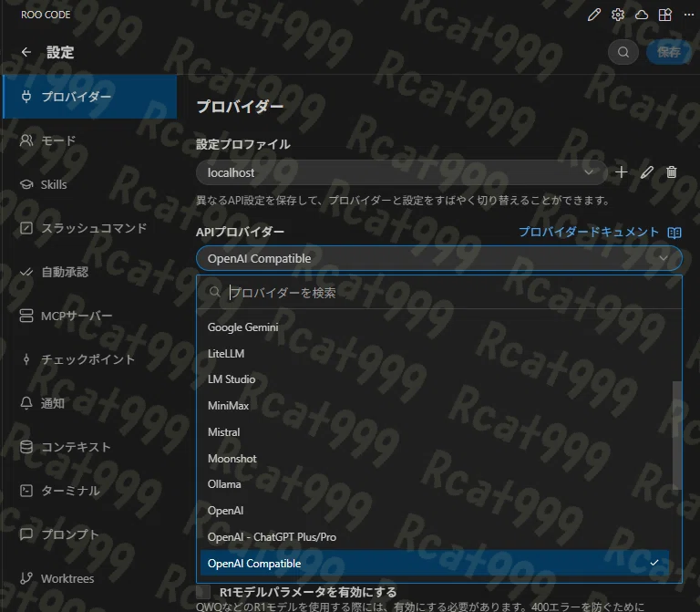Rename profile using the pencil icon
Screen dimensions: 700x612
point(646,172)
